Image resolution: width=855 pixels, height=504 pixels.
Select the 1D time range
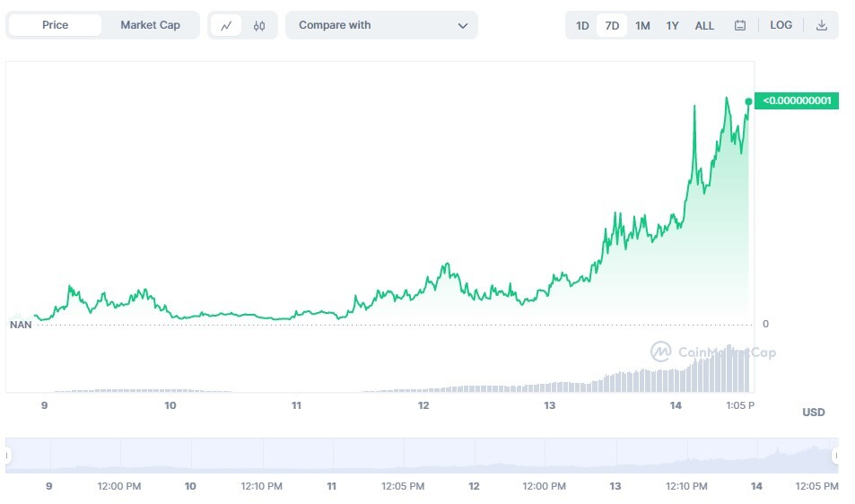(582, 26)
